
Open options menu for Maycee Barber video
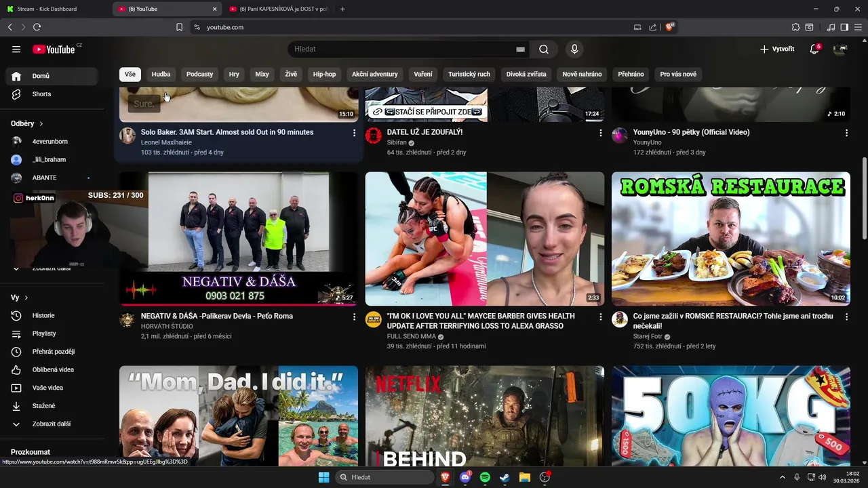(x=600, y=317)
